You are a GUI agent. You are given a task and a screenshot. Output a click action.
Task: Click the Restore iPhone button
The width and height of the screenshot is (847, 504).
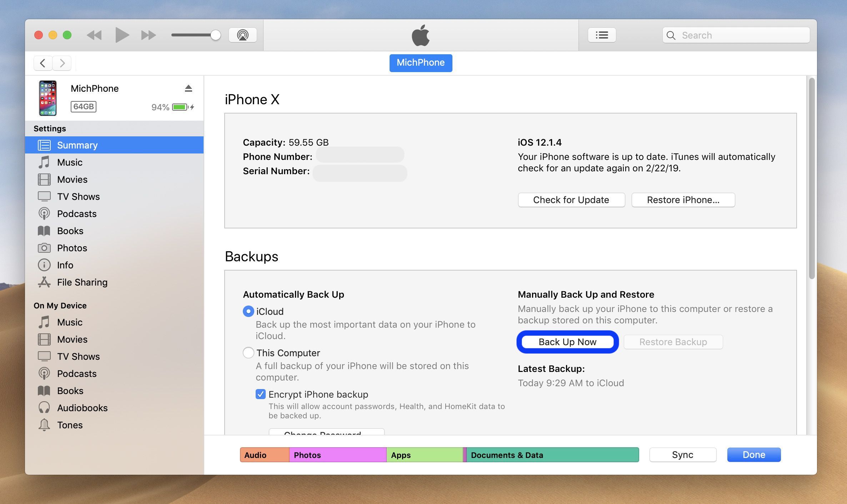click(x=683, y=199)
